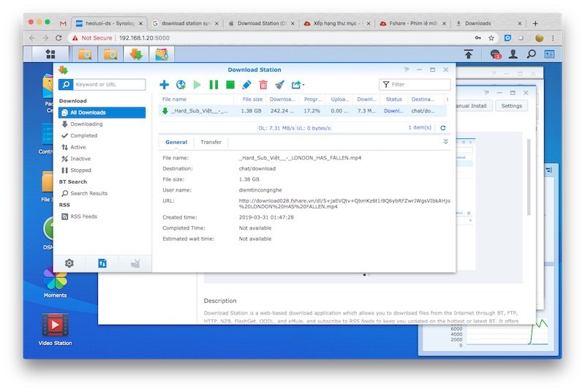The image size is (585, 392).
Task: Clear finished tasks with the broom icon
Action: click(280, 85)
